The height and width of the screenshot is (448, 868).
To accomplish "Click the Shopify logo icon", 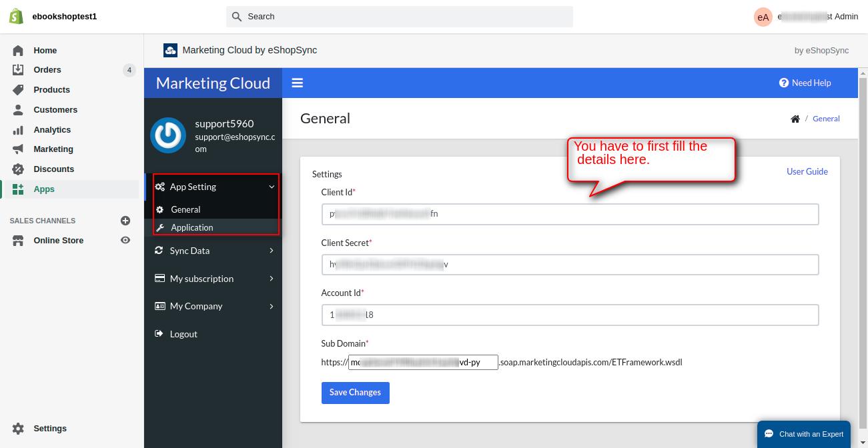I will click(x=16, y=16).
